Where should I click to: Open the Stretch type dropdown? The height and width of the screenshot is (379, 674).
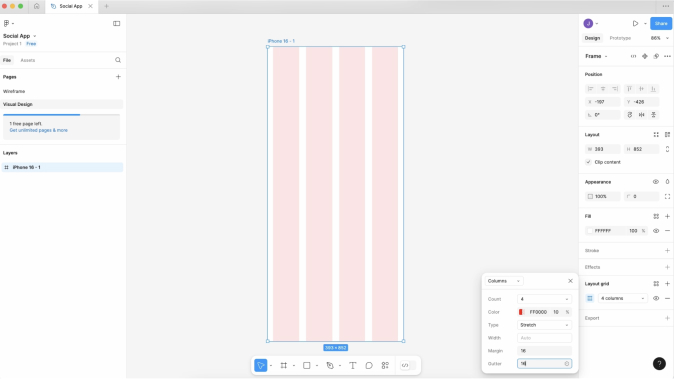544,325
